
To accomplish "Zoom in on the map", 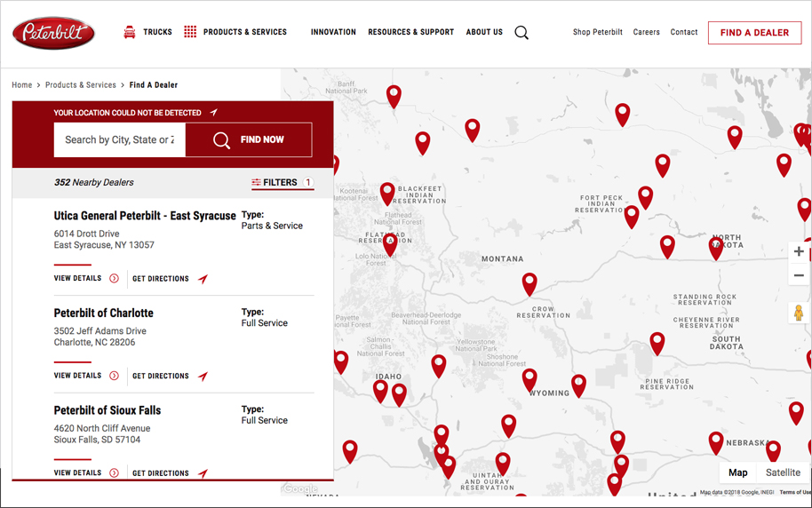I will click(799, 251).
